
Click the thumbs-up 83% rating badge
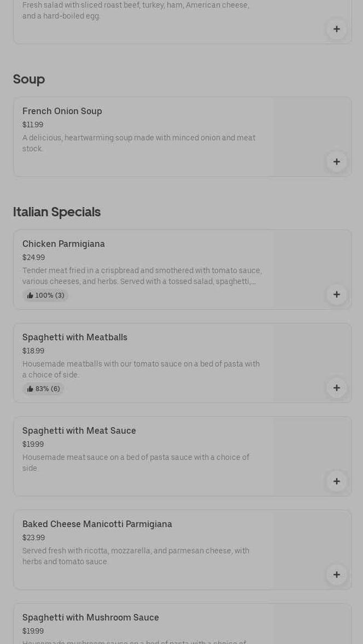pos(43,389)
